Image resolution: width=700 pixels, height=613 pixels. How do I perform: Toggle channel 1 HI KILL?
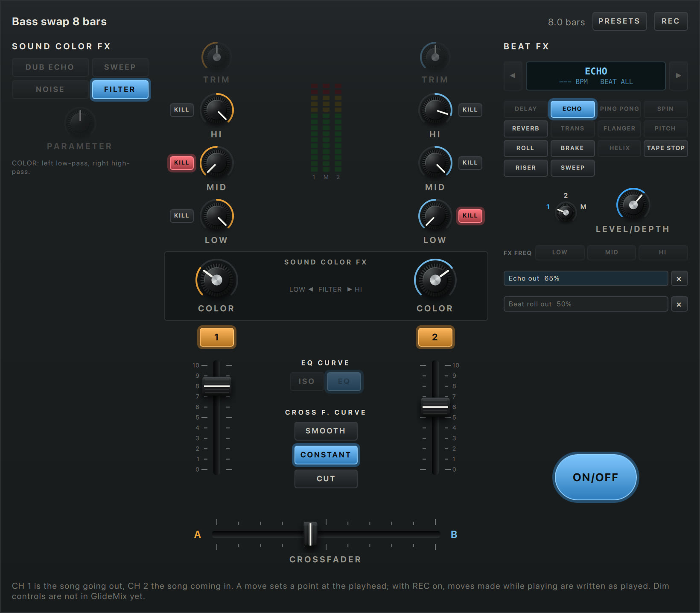pos(181,110)
